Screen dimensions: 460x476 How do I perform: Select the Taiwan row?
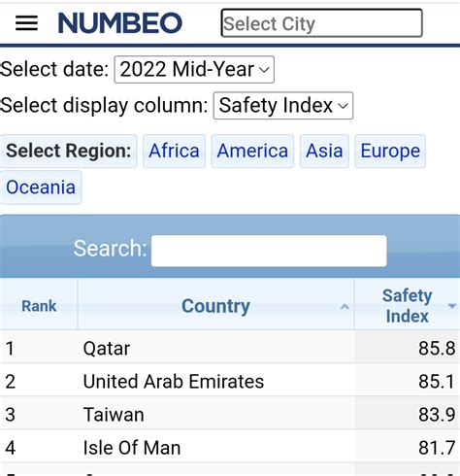tap(230, 414)
